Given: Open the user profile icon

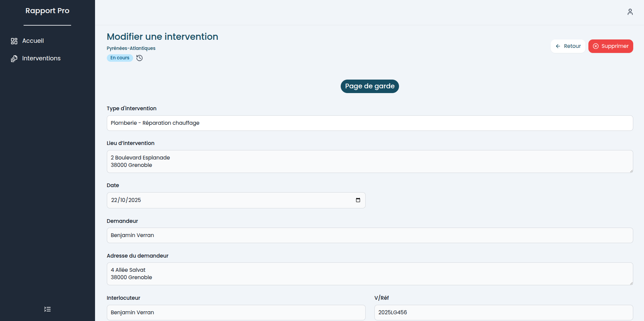Looking at the screenshot, I should pyautogui.click(x=630, y=12).
